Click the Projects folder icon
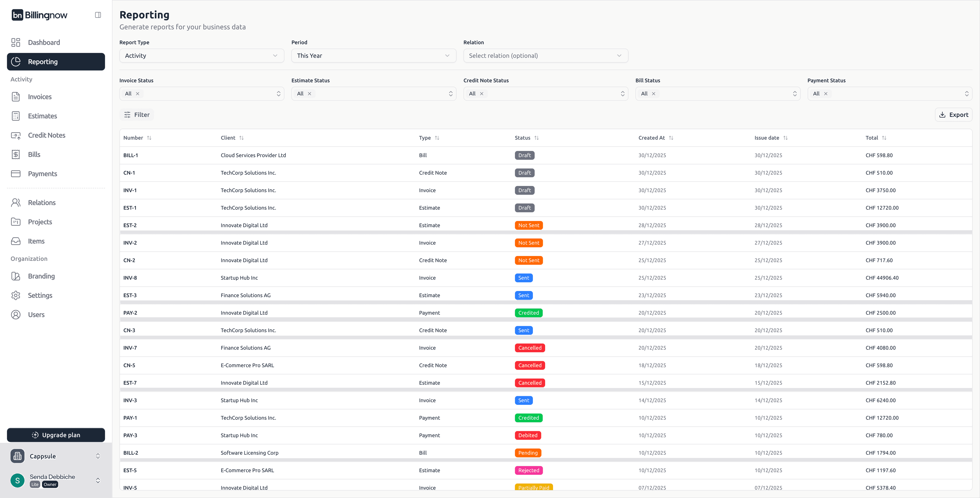 [16, 222]
